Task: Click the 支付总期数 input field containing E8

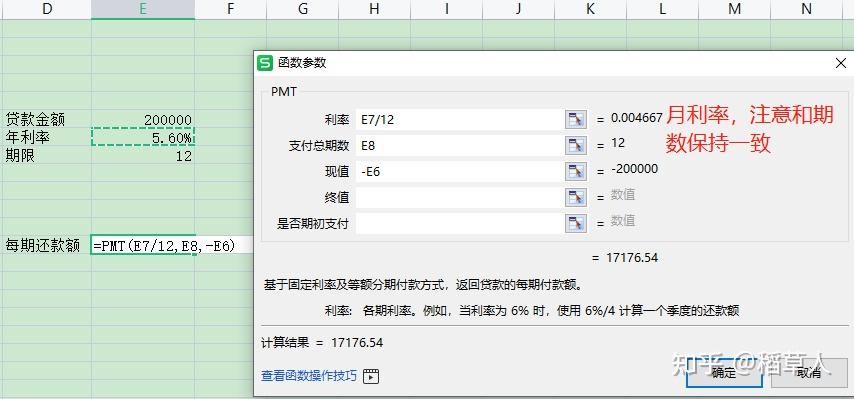Action: pyautogui.click(x=460, y=145)
